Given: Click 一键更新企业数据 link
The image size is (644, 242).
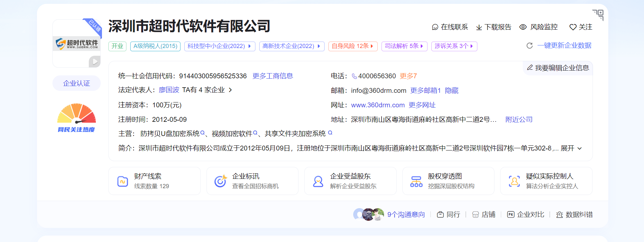Looking at the screenshot, I should point(564,45).
